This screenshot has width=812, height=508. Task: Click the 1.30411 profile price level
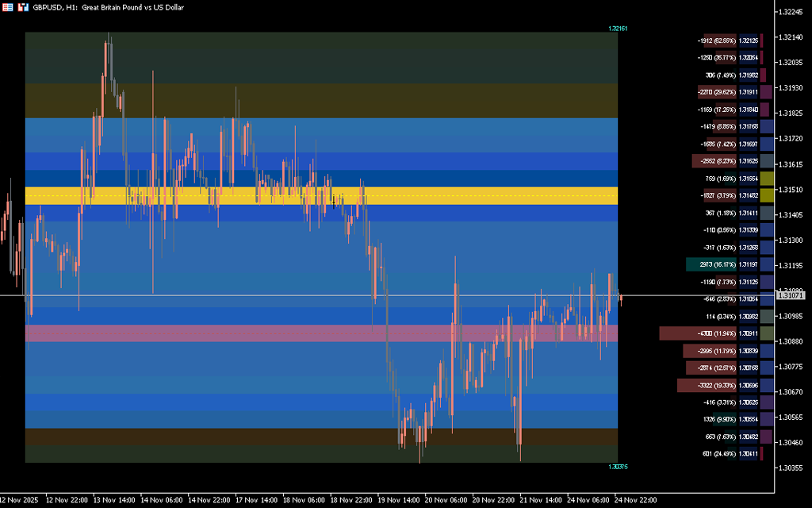[x=748, y=454]
